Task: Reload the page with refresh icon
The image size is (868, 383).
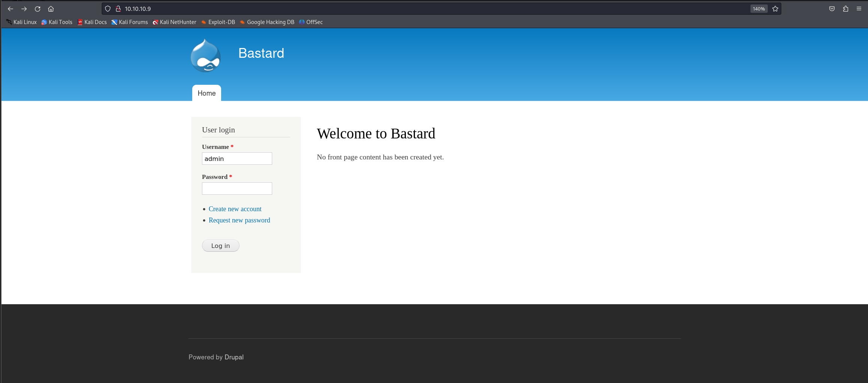Action: [38, 9]
